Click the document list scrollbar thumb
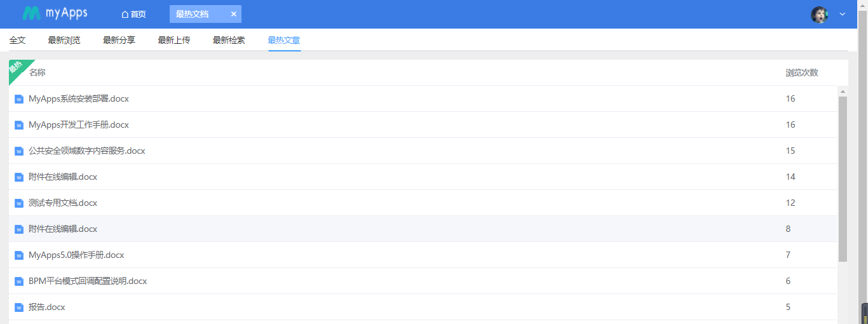 point(843,179)
